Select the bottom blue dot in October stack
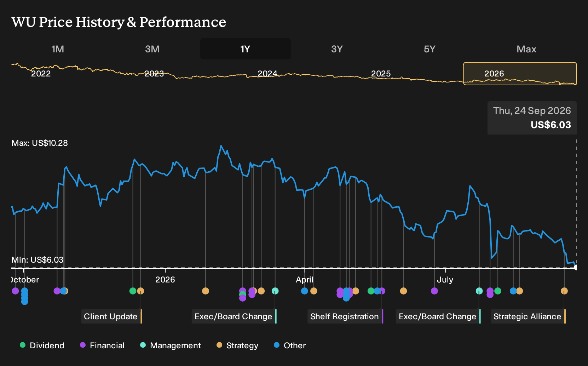 pyautogui.click(x=24, y=302)
